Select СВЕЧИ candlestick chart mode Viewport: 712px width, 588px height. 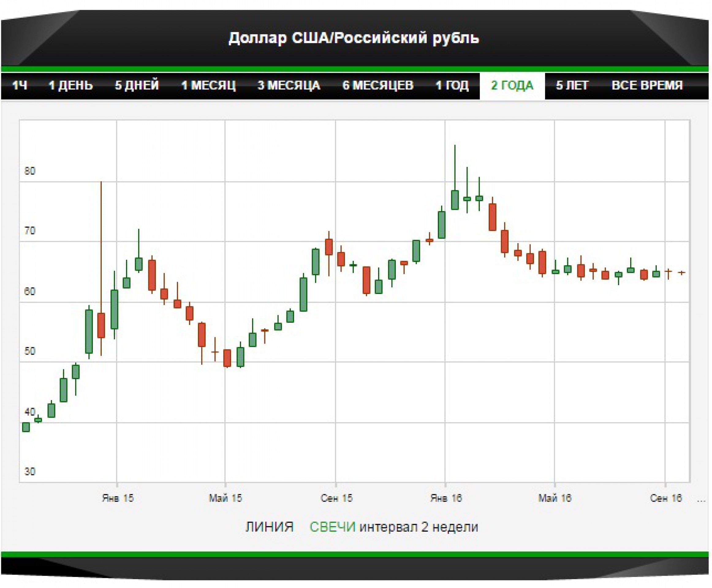332,527
